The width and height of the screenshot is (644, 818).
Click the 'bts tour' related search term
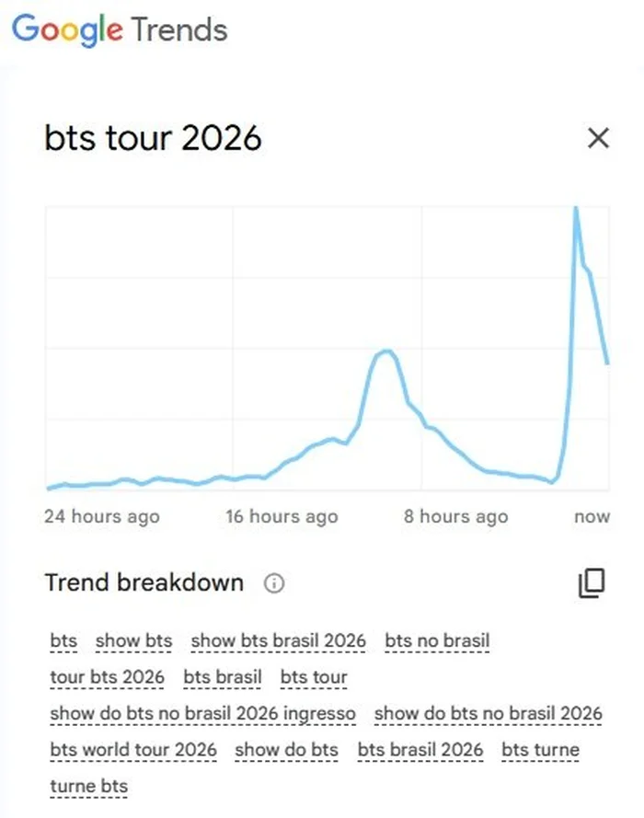click(x=313, y=676)
